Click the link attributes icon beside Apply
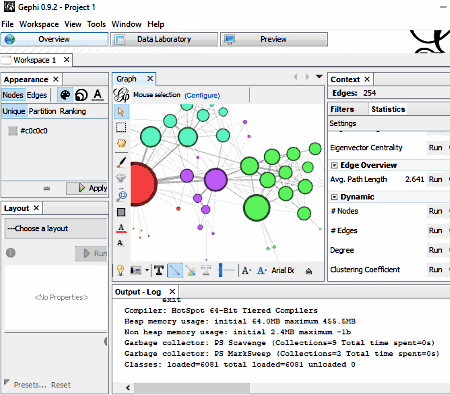 pyautogui.click(x=47, y=188)
